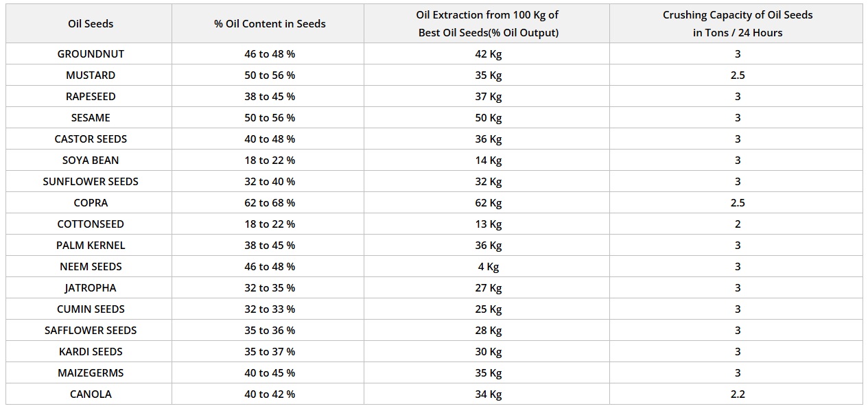Click the RAPESEED "37 Kg" cell
868x415 pixels.
489,97
